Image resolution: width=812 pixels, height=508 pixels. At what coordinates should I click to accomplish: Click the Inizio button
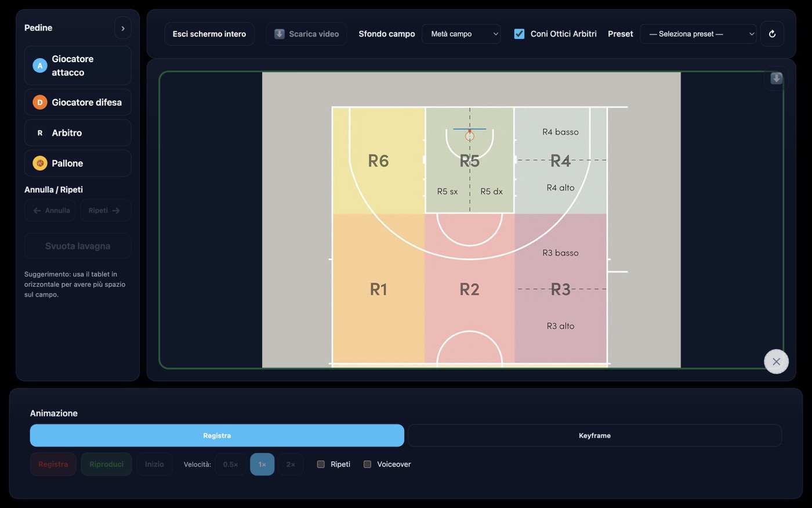(154, 464)
